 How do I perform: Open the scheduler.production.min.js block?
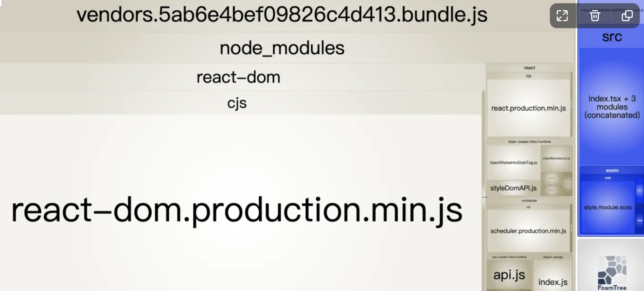pos(528,231)
